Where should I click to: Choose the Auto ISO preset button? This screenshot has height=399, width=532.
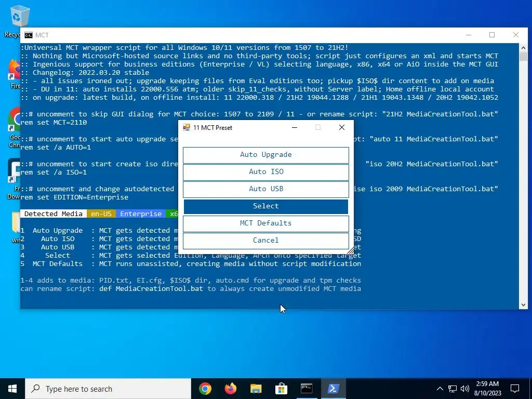[265, 172]
